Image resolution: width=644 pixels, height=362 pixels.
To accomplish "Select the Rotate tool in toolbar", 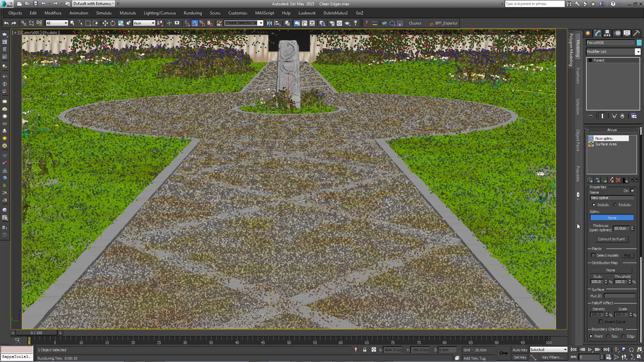I will coord(113,23).
